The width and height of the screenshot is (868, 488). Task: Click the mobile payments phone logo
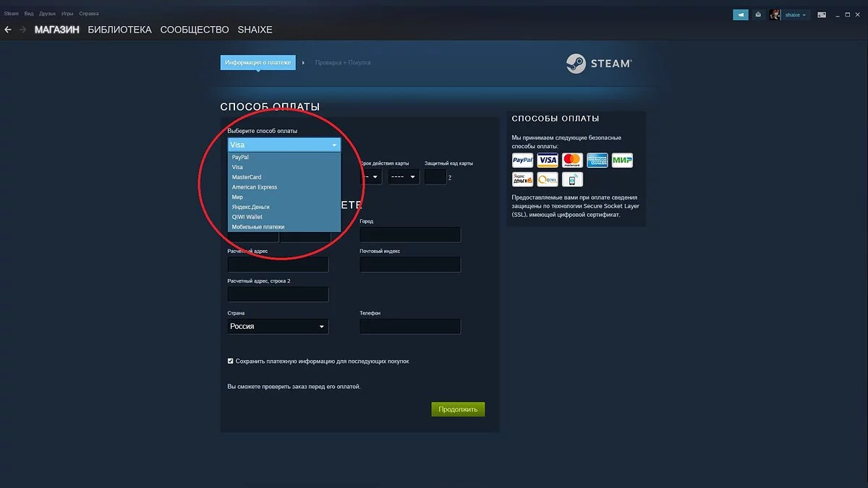point(572,179)
